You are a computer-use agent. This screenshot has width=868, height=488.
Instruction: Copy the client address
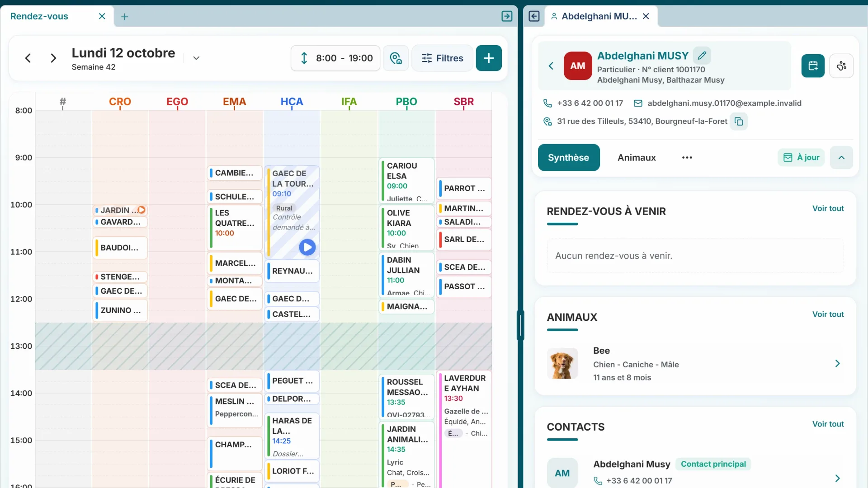(x=739, y=122)
